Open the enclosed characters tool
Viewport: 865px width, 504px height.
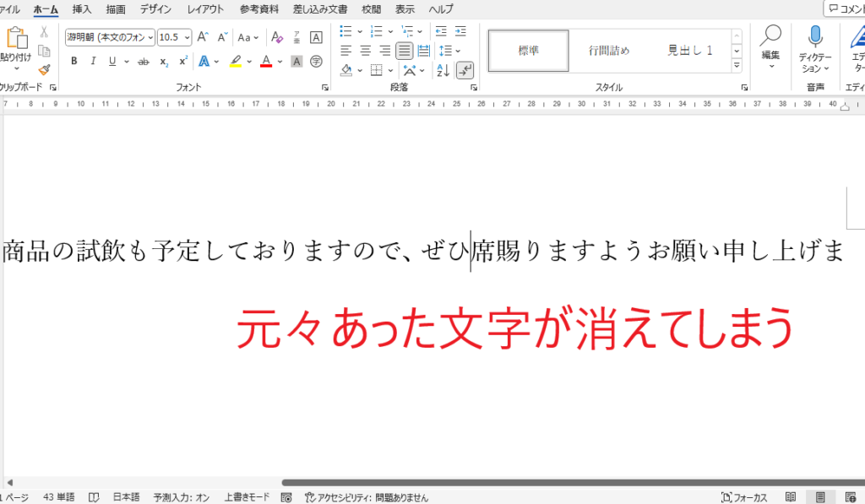[316, 62]
